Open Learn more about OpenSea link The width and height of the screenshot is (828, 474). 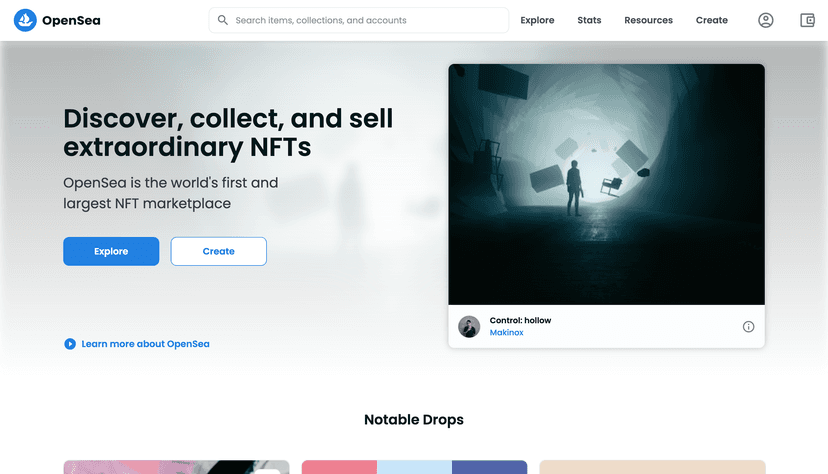tap(145, 344)
